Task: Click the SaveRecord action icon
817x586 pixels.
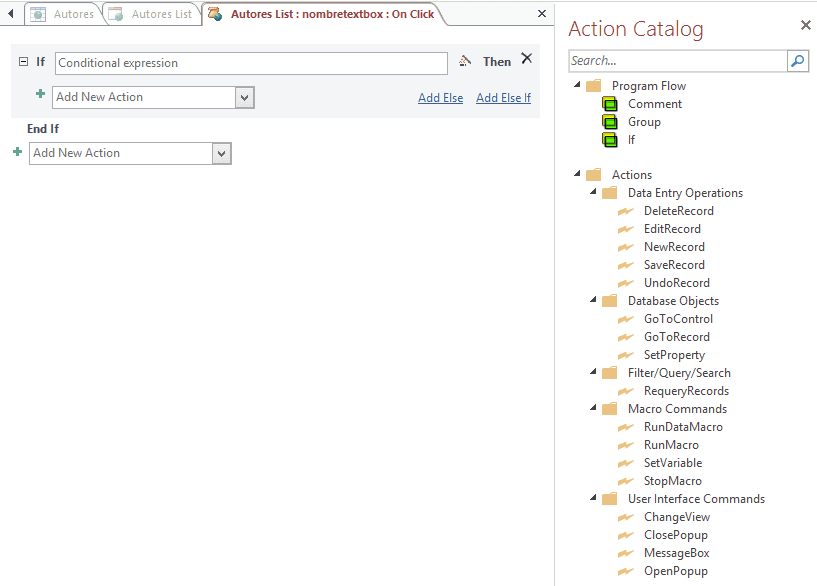Action: pyautogui.click(x=625, y=265)
